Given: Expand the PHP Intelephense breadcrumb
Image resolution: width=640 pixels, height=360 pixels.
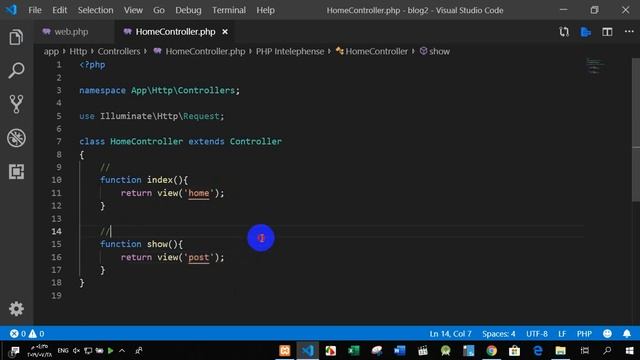Looking at the screenshot, I should [x=290, y=51].
